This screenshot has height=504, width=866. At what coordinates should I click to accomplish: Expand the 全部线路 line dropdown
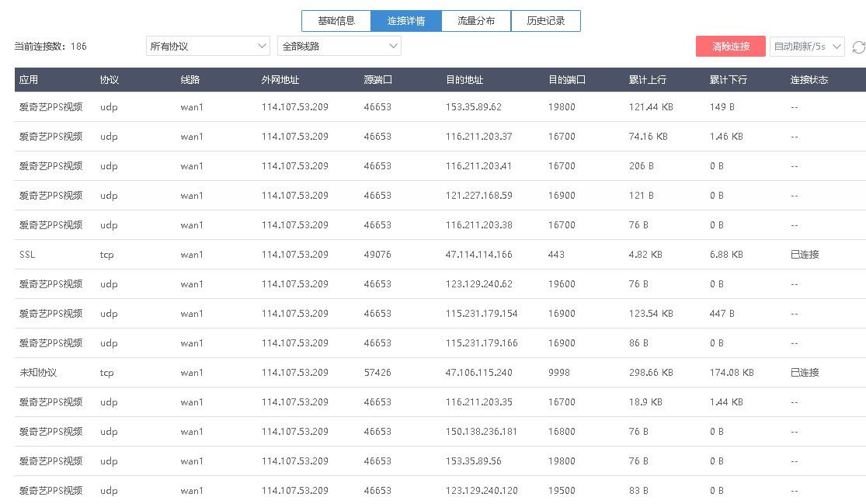click(339, 47)
